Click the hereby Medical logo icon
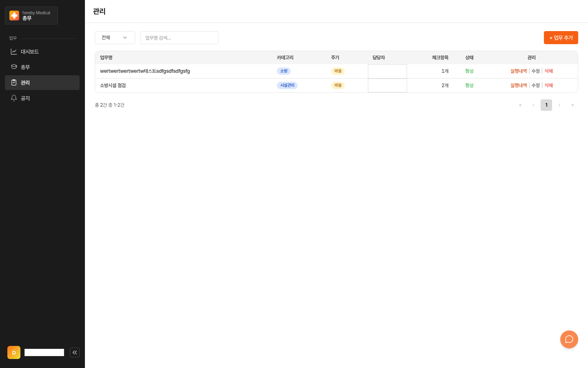 (14, 16)
